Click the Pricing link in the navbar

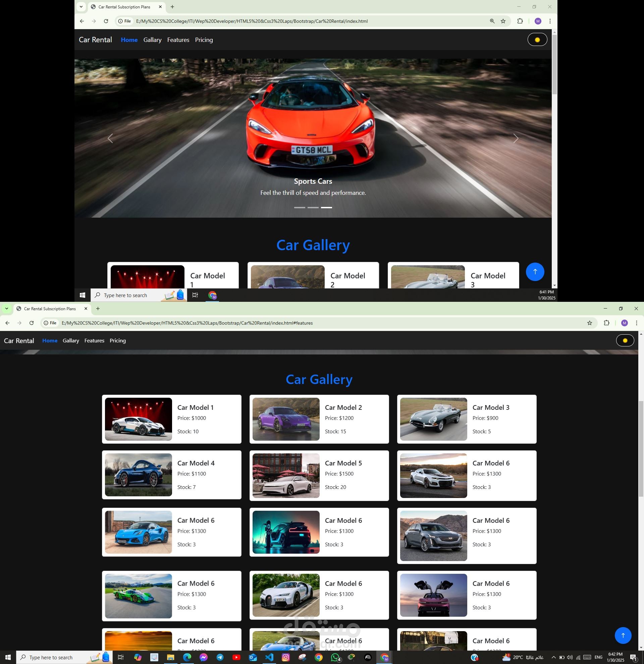click(x=117, y=340)
